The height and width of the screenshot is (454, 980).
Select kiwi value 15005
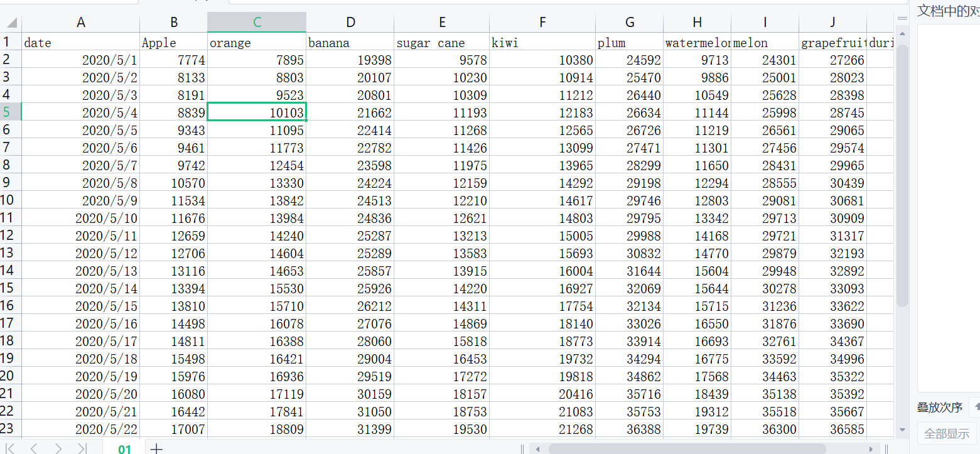[542, 235]
